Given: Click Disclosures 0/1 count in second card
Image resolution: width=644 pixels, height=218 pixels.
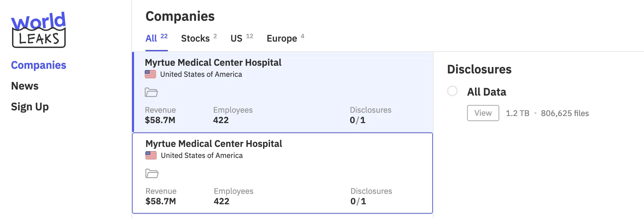Looking at the screenshot, I should [x=358, y=201].
